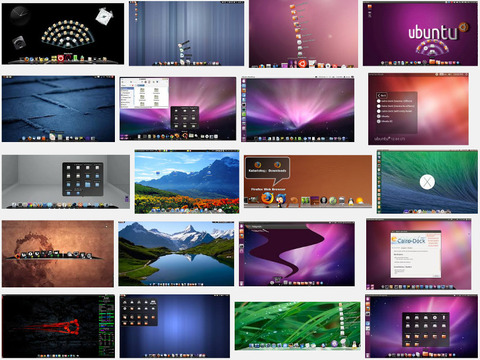480x360 pixels.
Task: Click the Back button in red session menu
Action: pyautogui.click(x=382, y=95)
